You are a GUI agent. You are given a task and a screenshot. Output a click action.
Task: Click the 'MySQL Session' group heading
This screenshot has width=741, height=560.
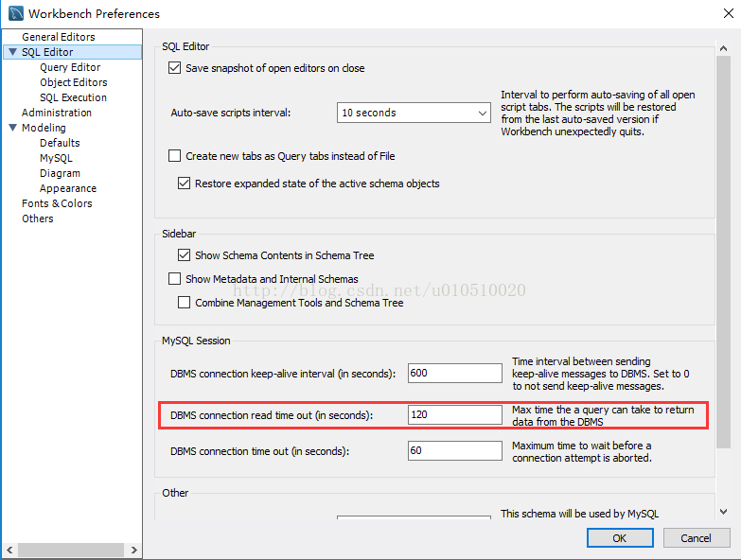(x=196, y=341)
